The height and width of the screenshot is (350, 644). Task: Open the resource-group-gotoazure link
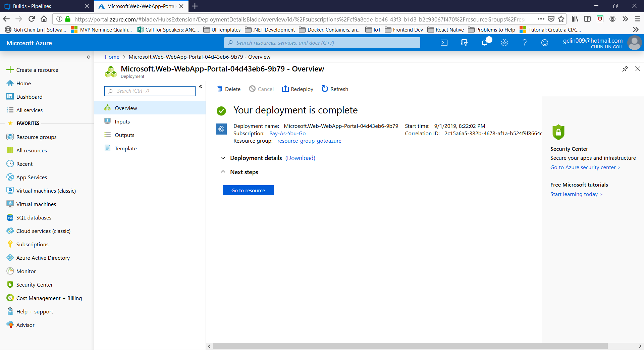point(309,141)
